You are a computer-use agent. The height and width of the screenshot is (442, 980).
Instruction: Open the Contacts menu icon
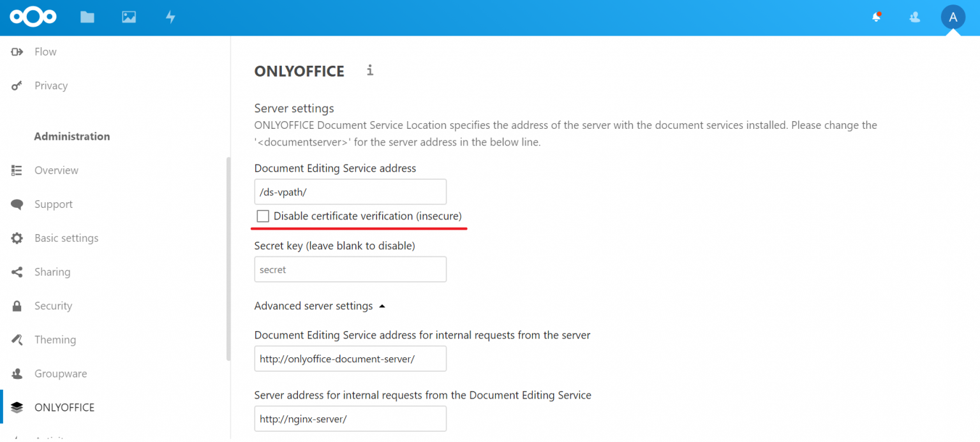coord(914,17)
